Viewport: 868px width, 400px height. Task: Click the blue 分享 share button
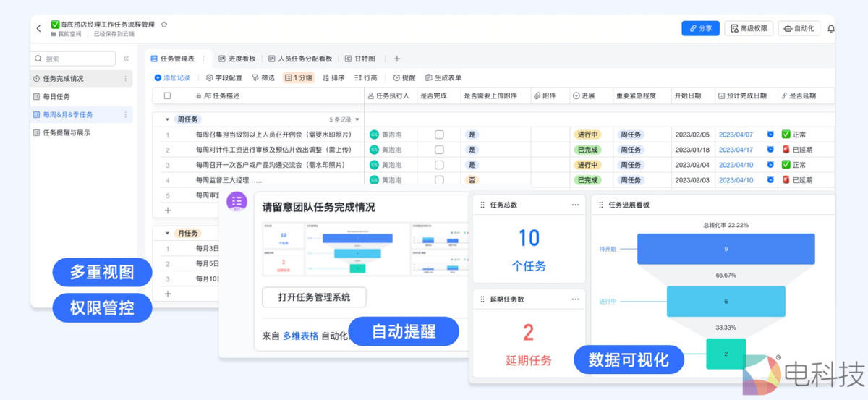point(700,28)
